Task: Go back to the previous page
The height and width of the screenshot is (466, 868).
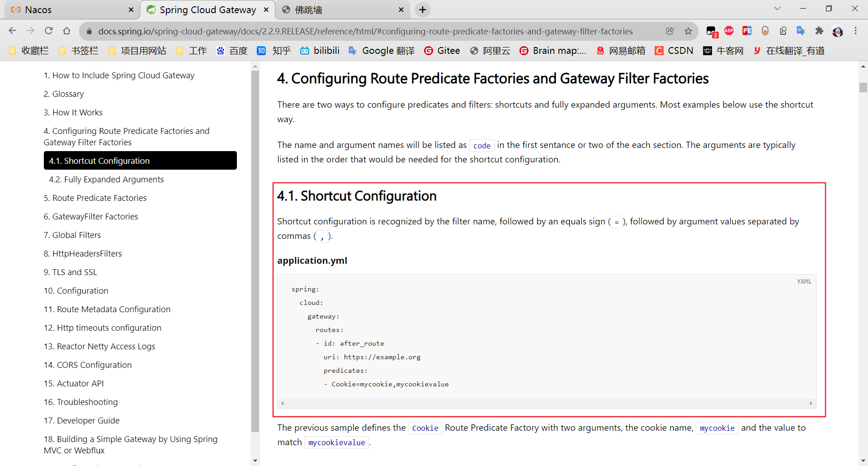Action: pos(13,31)
